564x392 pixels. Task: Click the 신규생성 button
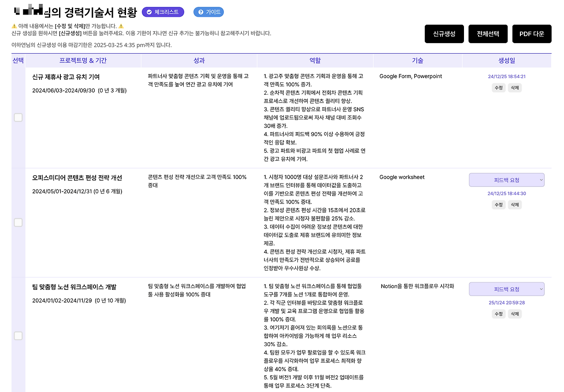tap(444, 33)
